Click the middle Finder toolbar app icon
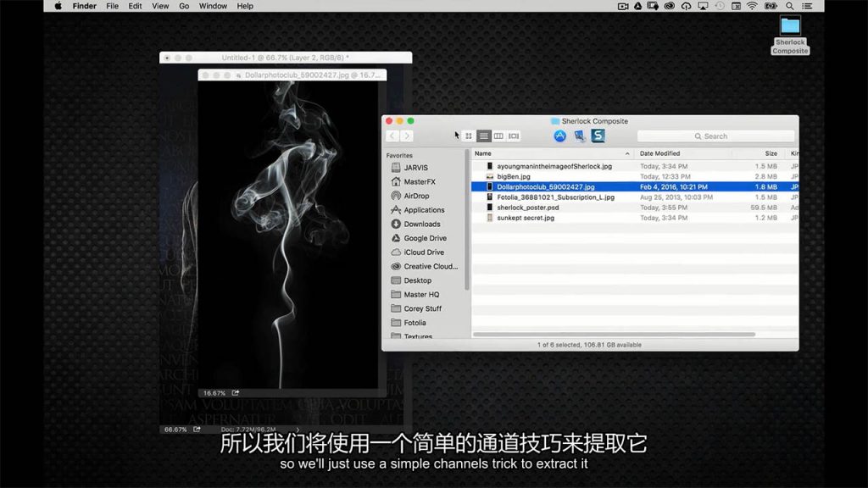This screenshot has height=488, width=868. (x=579, y=136)
